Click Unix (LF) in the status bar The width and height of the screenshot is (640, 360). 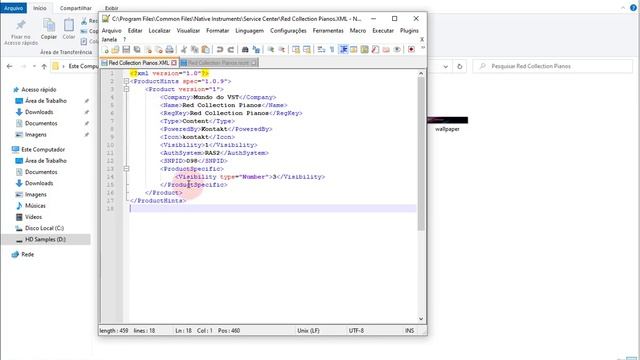[308, 331]
